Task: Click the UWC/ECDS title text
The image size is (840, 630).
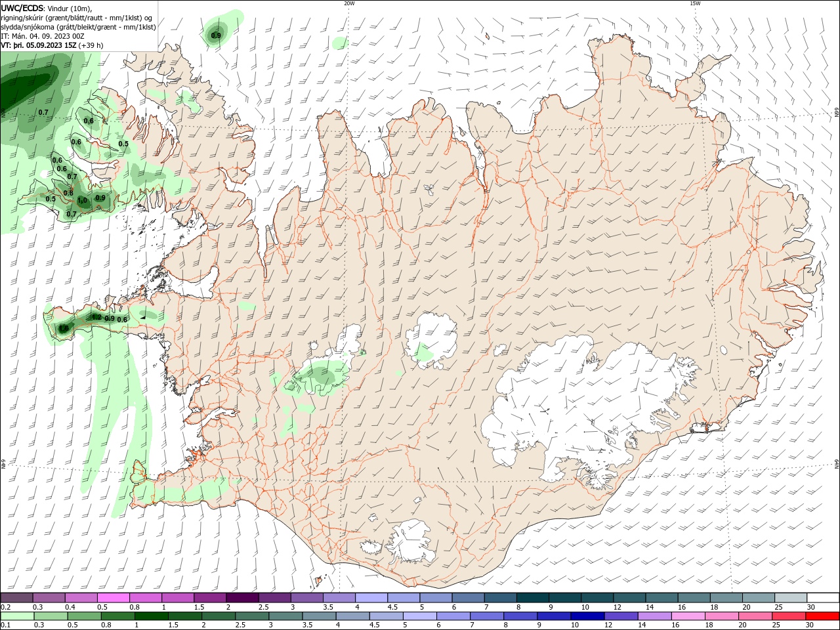Action: tap(22, 8)
